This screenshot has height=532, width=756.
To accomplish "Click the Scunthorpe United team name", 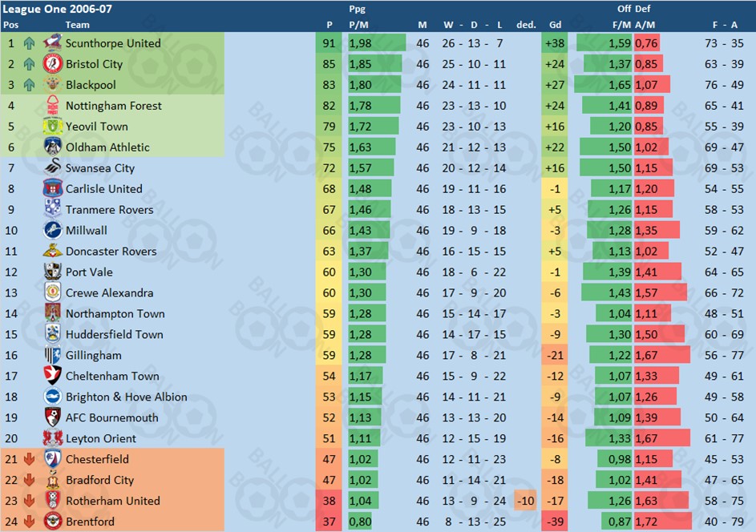I will point(113,43).
